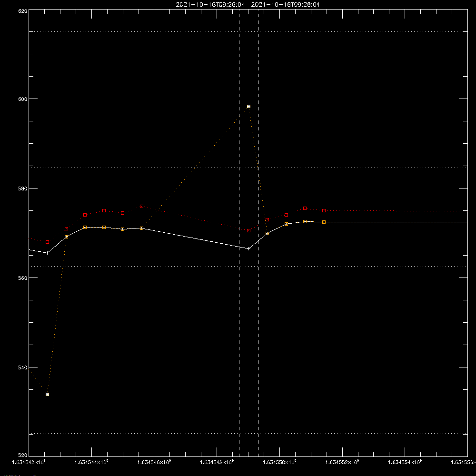476x476 pixels.
Task: Click the left dashed vertical line
Action: point(239,233)
